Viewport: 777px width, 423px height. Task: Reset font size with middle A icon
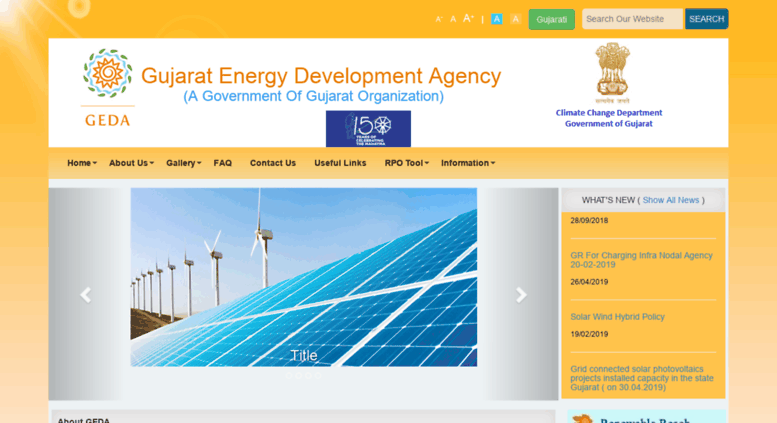pyautogui.click(x=453, y=19)
